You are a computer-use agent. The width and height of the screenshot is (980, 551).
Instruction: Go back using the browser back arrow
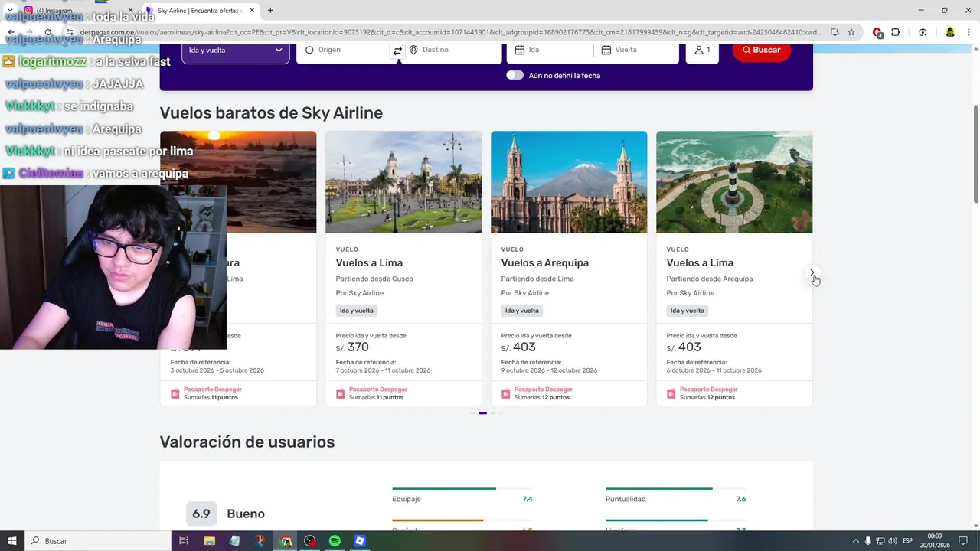pyautogui.click(x=11, y=32)
